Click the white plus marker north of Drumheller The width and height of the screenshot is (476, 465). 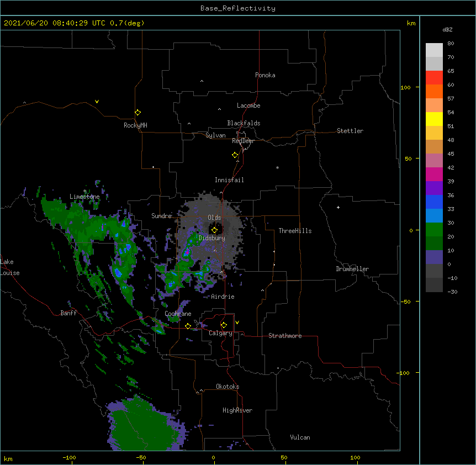click(338, 207)
